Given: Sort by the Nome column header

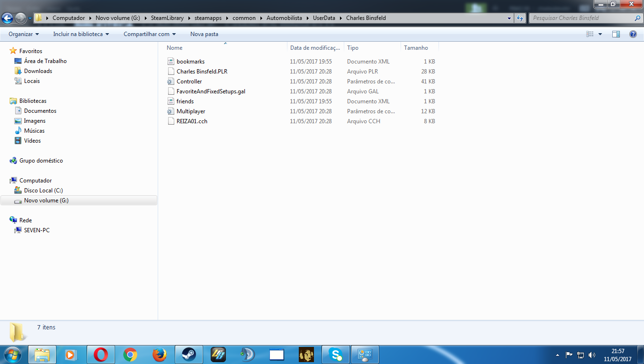Looking at the screenshot, I should [225, 48].
